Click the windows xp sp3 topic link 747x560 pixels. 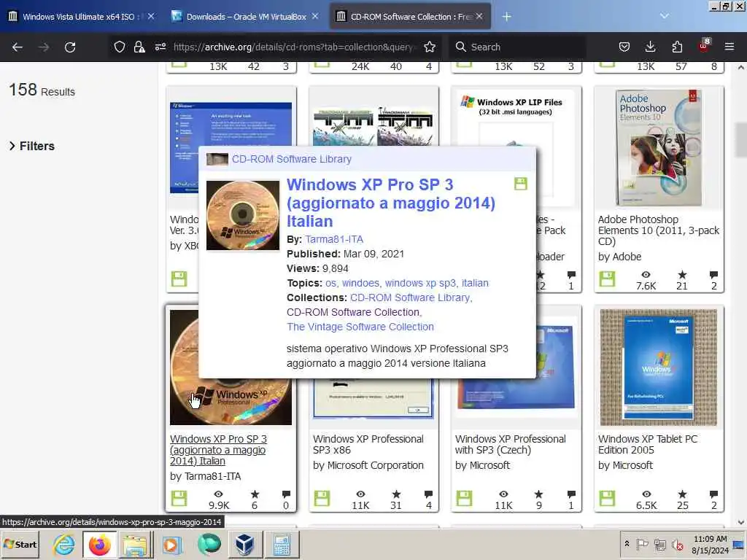point(421,283)
